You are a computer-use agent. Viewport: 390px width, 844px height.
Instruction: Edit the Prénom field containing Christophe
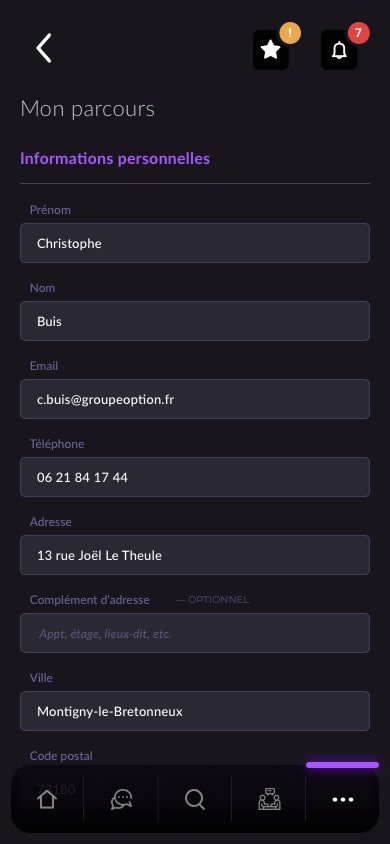tap(195, 243)
